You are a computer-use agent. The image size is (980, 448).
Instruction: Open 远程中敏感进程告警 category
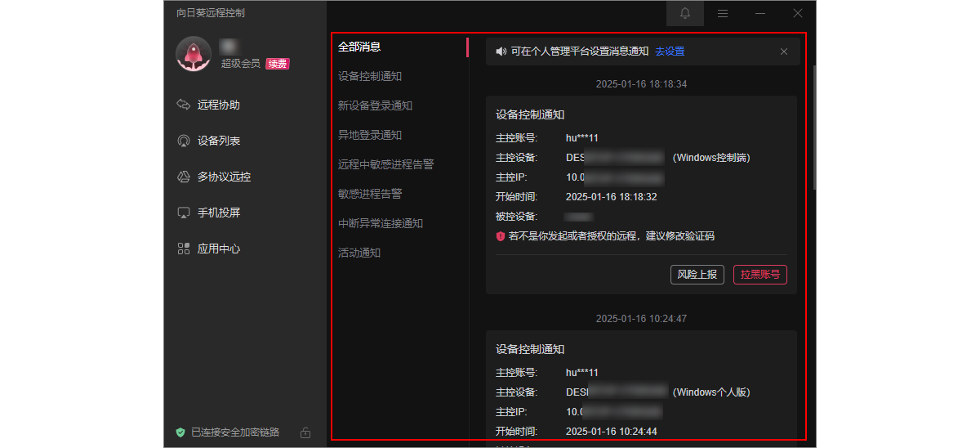[x=385, y=164]
